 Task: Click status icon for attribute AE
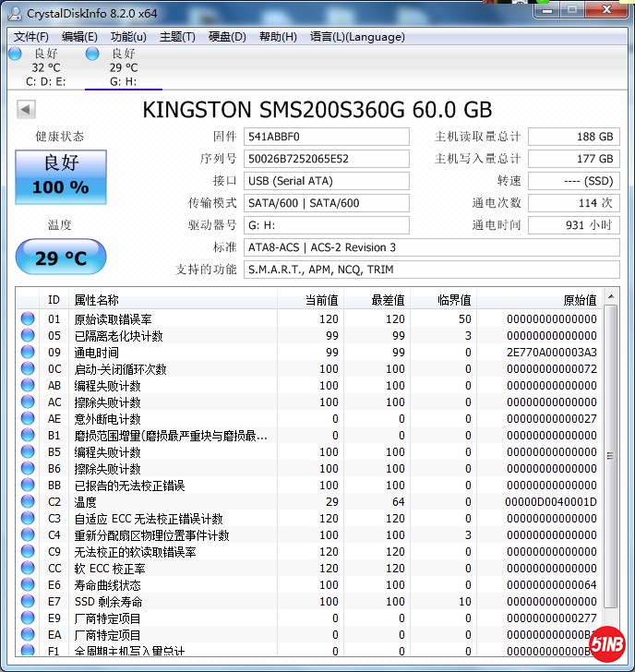click(x=28, y=418)
